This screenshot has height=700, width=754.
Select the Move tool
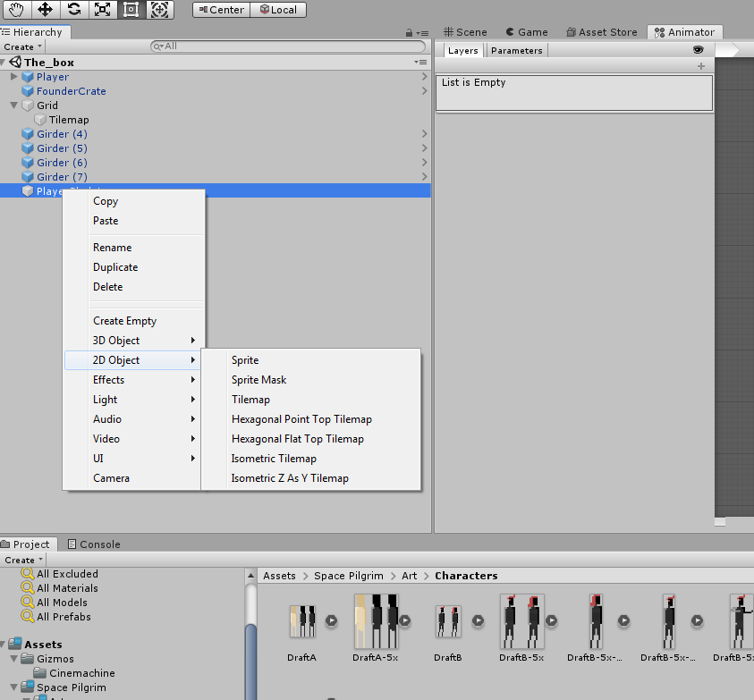[x=45, y=10]
